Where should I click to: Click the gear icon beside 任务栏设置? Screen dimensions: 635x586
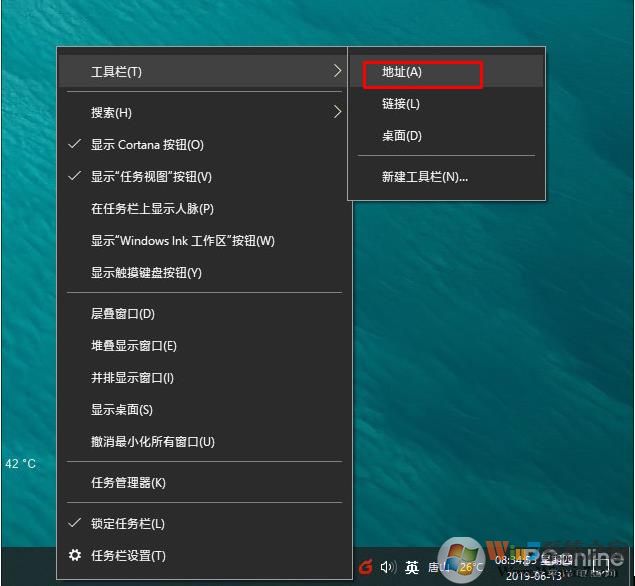(75, 555)
